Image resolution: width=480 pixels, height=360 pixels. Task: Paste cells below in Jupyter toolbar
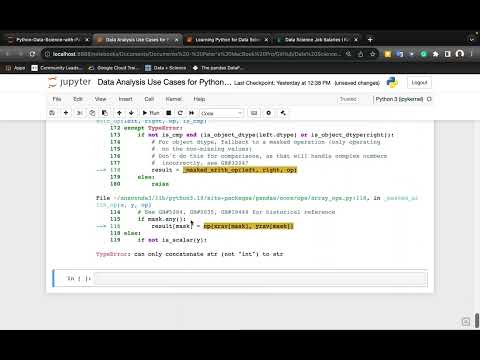[x=105, y=113]
